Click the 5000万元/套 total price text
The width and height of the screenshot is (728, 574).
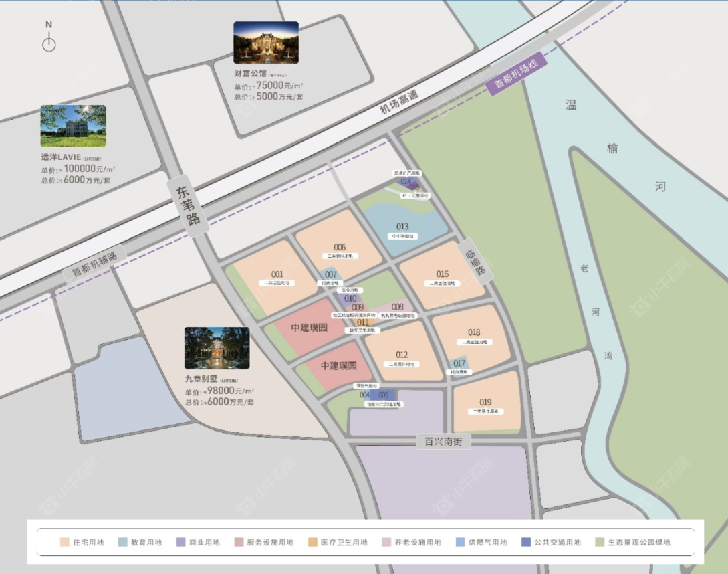pos(279,97)
